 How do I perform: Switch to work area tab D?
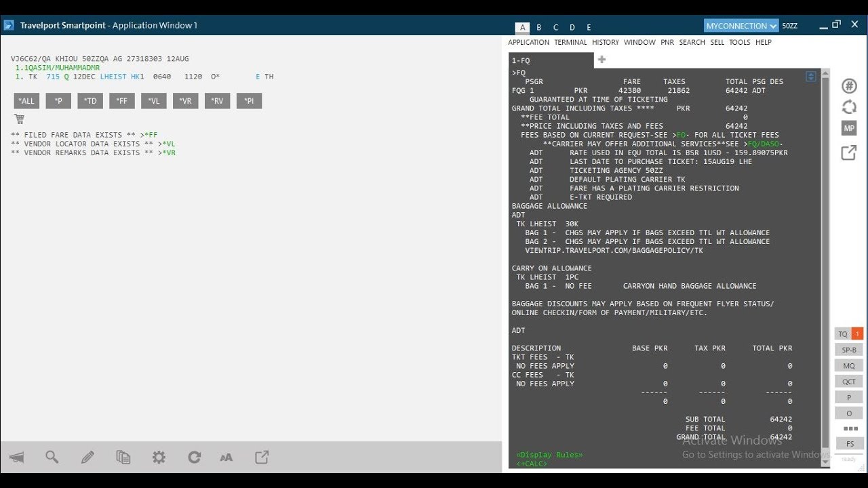pos(572,28)
